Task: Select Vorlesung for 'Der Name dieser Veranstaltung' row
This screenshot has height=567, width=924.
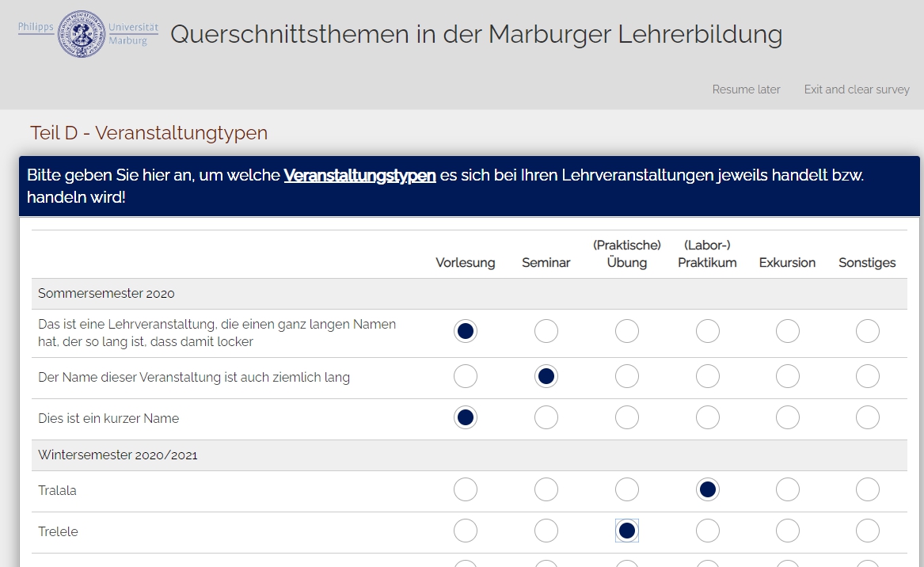Action: pos(466,377)
